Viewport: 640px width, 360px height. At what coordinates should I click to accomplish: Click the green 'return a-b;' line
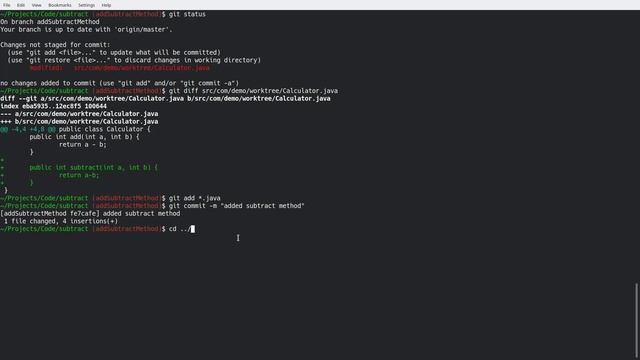point(79,176)
